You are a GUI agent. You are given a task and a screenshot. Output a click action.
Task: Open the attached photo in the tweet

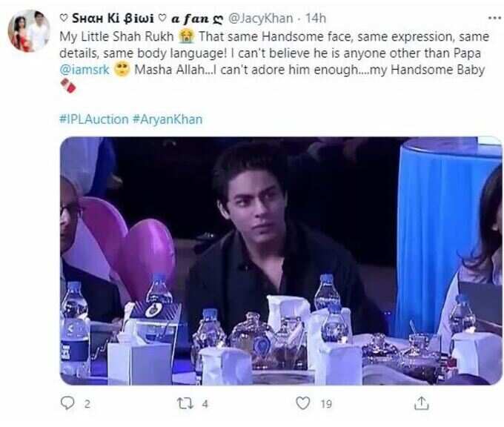click(x=281, y=261)
